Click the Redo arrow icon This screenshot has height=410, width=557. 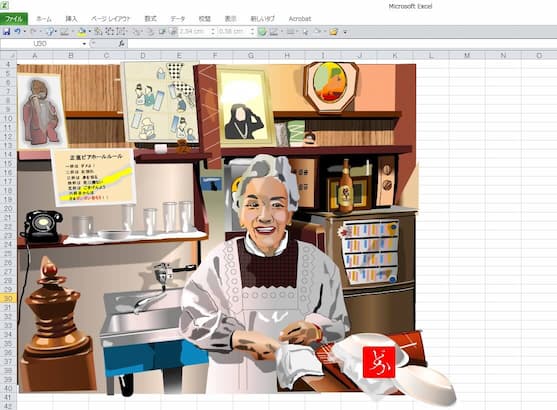[33, 32]
